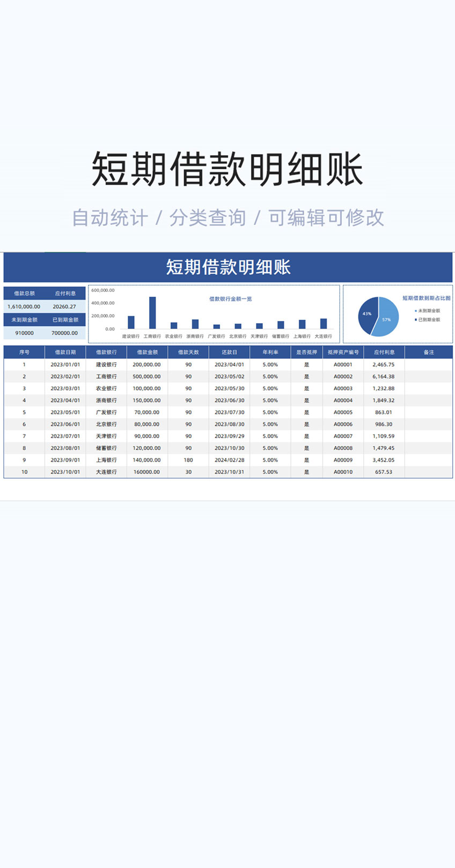The image size is (455, 868).
Task: Select the 序号 column header
Action: point(24,352)
